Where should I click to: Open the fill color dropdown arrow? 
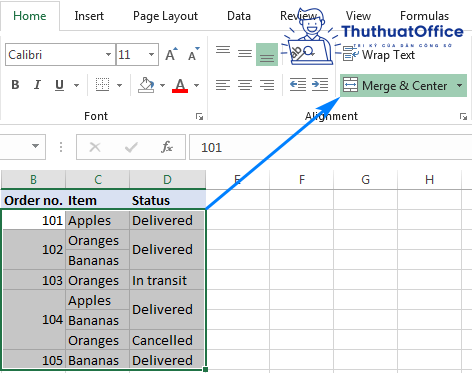[162, 85]
